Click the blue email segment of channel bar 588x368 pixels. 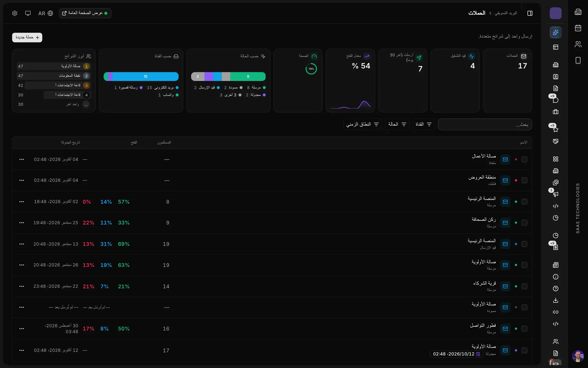point(146,77)
